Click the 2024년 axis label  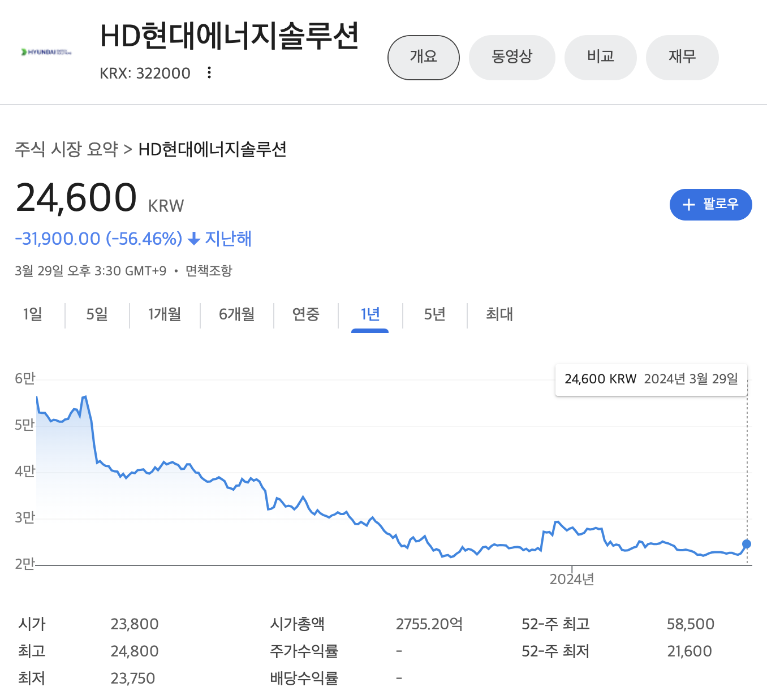pos(572,579)
